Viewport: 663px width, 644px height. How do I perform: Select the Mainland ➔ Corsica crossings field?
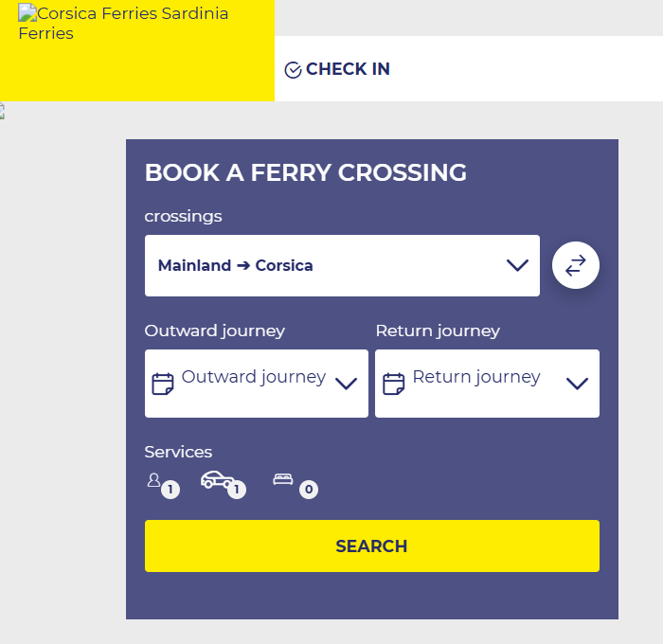322,265
